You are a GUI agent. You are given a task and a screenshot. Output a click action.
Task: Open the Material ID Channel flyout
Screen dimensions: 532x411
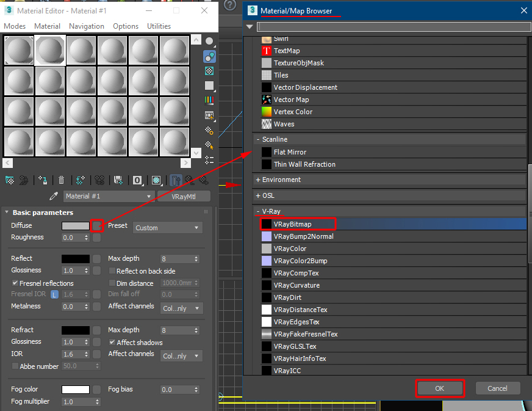point(137,180)
